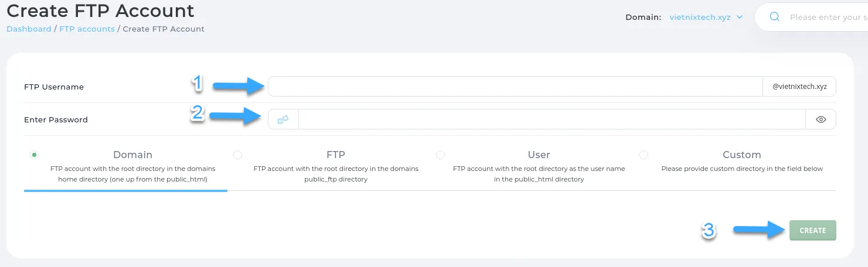Click the random password generator dice icon
This screenshot has width=868, height=267.
click(x=283, y=119)
